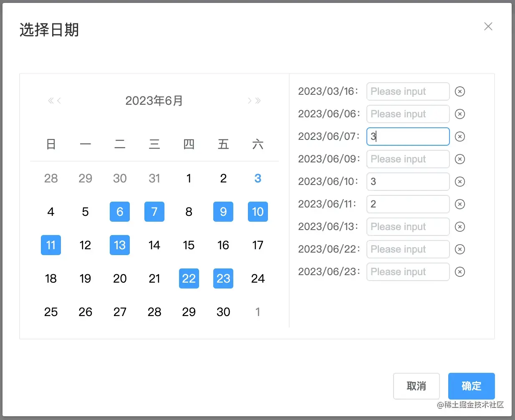This screenshot has height=420, width=515.
Task: Select June 25 in the calendar
Action: [51, 312]
